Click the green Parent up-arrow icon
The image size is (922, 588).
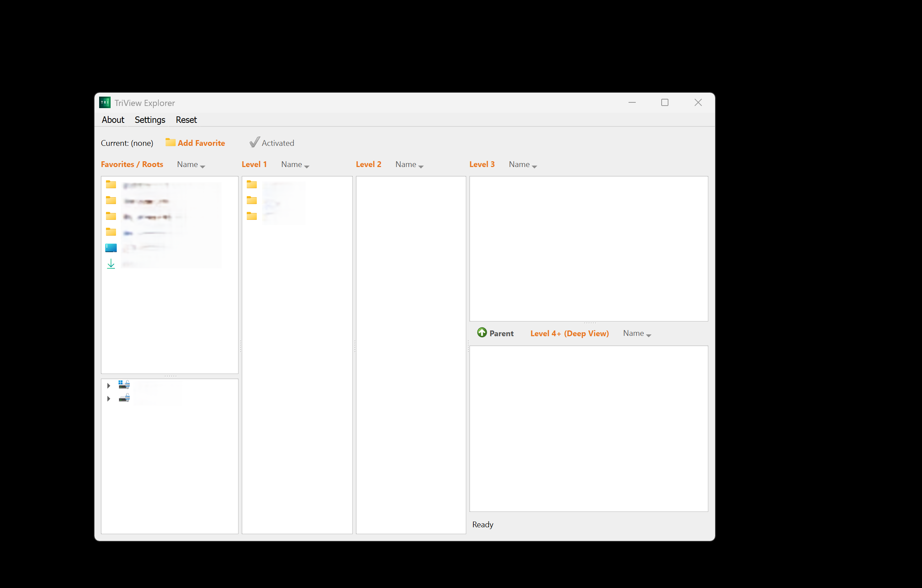point(482,333)
